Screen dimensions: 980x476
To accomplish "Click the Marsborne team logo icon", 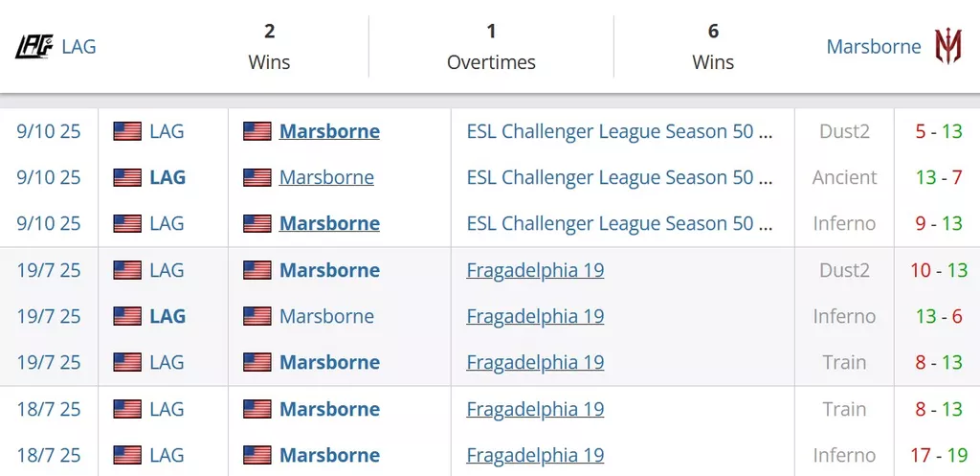I will point(947,46).
